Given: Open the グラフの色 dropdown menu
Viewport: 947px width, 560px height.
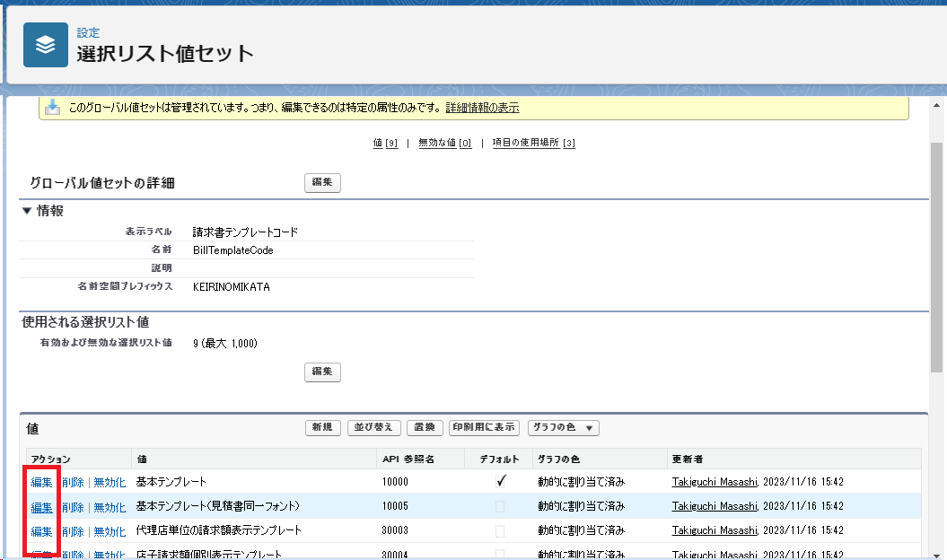Looking at the screenshot, I should pyautogui.click(x=563, y=428).
